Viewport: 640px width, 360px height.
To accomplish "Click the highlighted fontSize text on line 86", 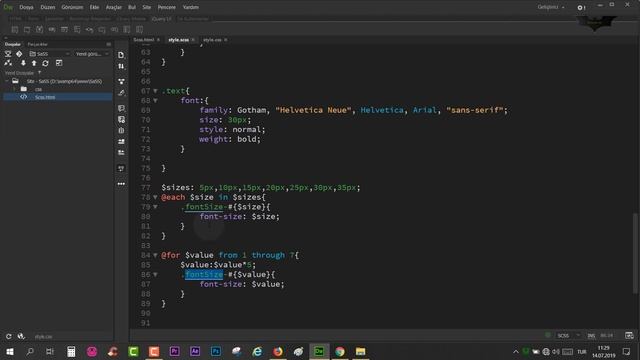I will pos(204,275).
